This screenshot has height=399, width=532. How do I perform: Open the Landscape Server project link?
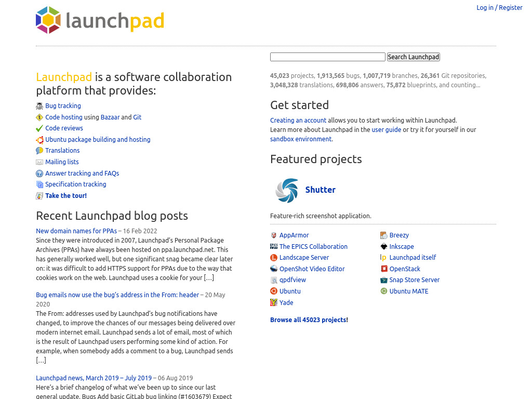pos(304,258)
